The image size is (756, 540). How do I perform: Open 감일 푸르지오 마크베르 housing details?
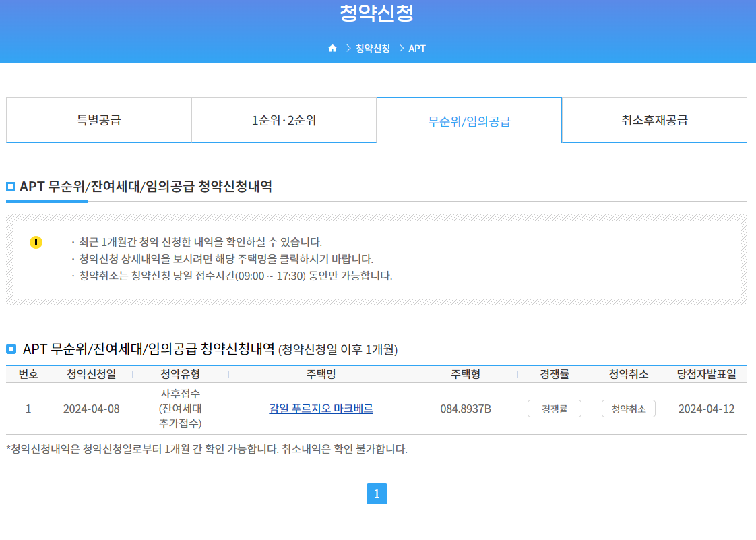[x=321, y=409]
